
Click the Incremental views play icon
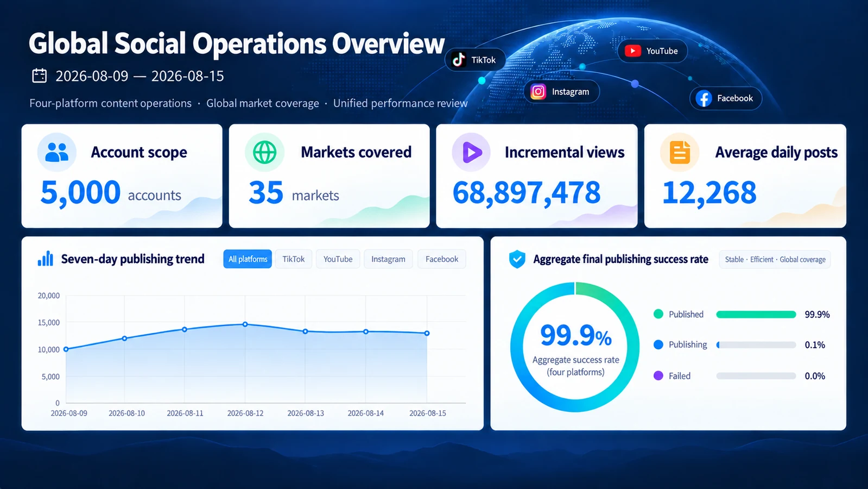click(x=471, y=152)
